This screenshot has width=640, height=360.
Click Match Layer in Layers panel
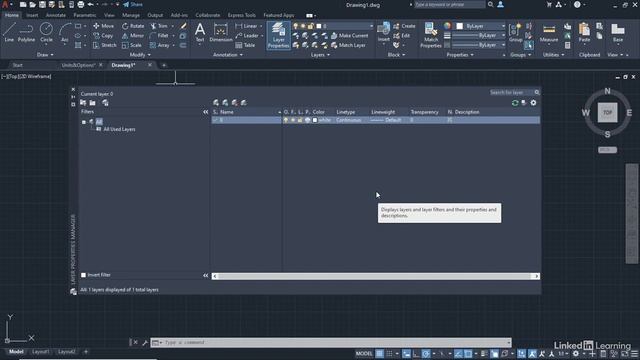(348, 45)
